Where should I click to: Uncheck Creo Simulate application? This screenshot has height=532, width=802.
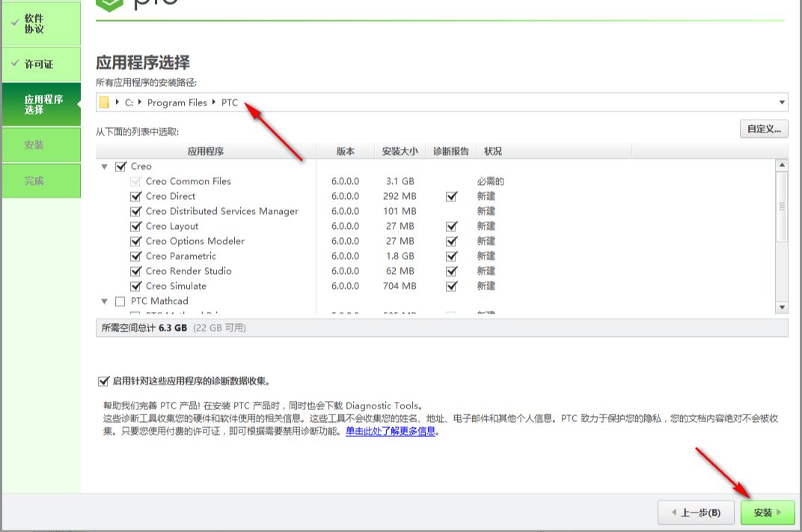(x=135, y=286)
